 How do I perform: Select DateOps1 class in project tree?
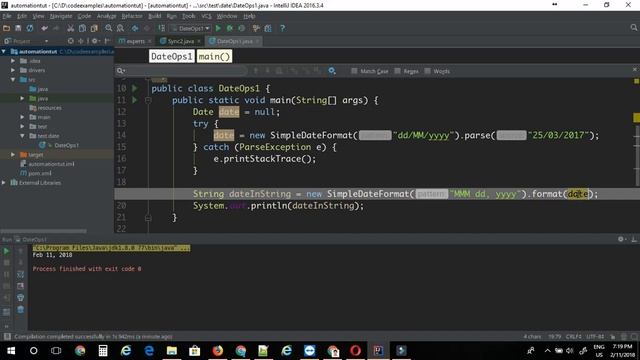66,145
